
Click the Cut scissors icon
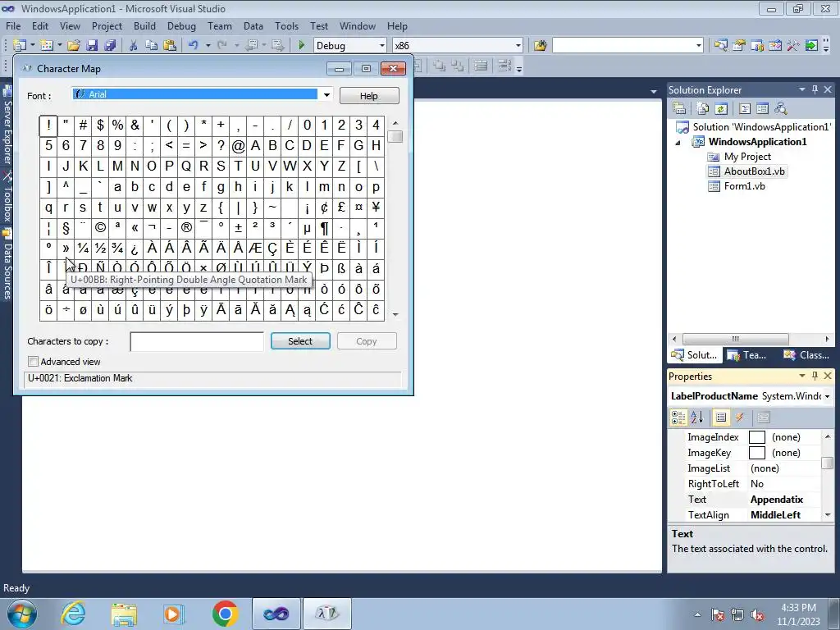(x=134, y=46)
